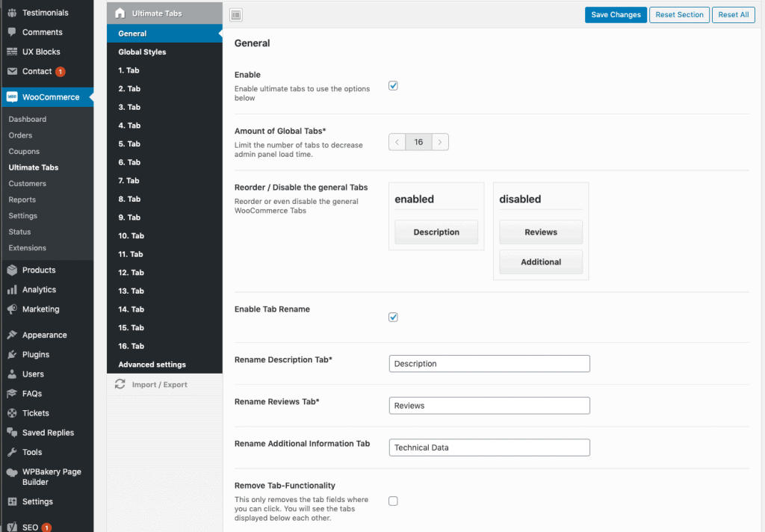The height and width of the screenshot is (532, 765).
Task: Click the Import / Export refresh icon
Action: (120, 384)
